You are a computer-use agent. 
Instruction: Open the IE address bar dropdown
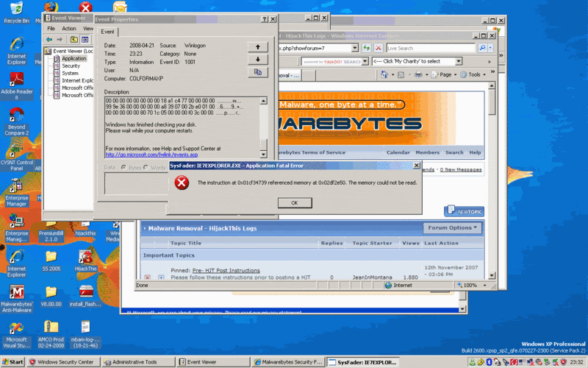tap(355, 48)
